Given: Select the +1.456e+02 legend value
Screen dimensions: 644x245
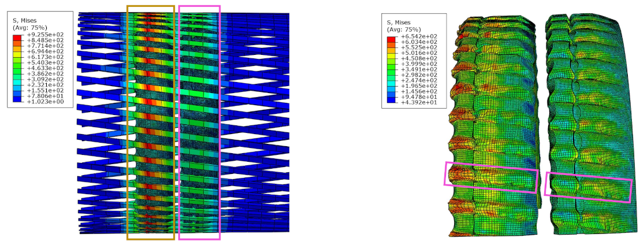Looking at the screenshot, I should 418,92.
